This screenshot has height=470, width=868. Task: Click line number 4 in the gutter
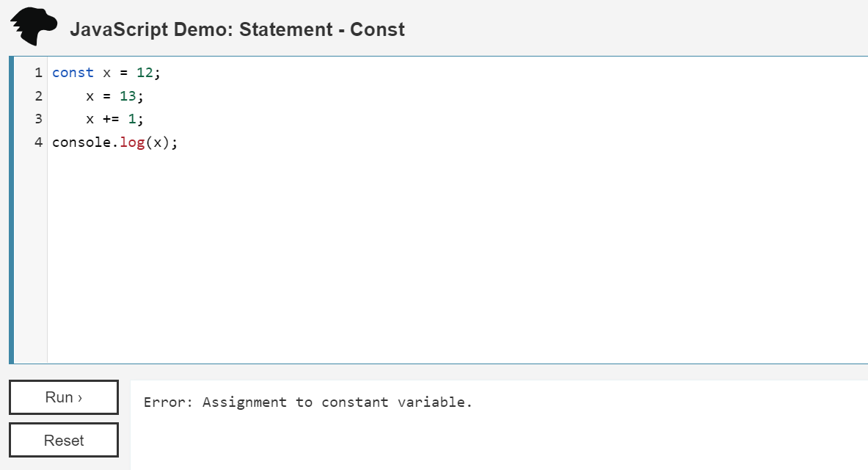(x=37, y=142)
